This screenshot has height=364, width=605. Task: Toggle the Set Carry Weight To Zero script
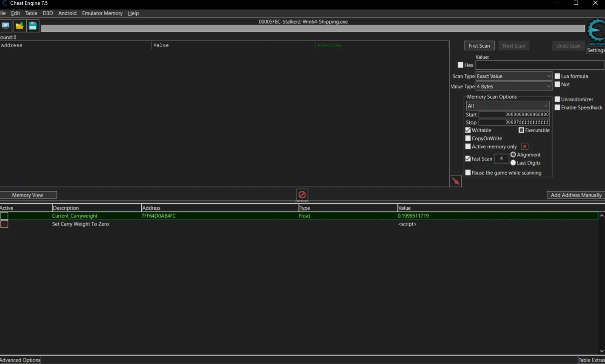[x=4, y=224]
